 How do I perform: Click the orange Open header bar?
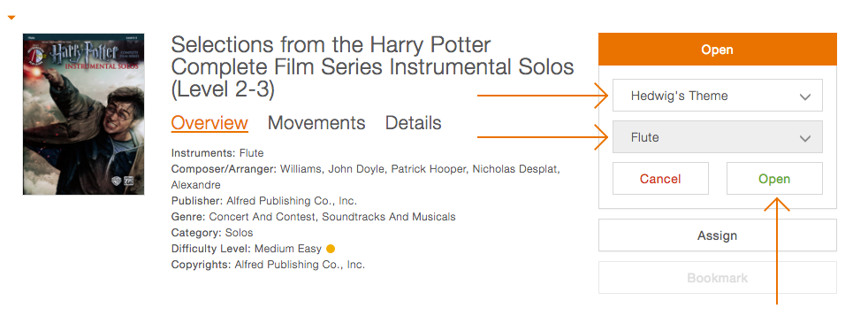(718, 50)
